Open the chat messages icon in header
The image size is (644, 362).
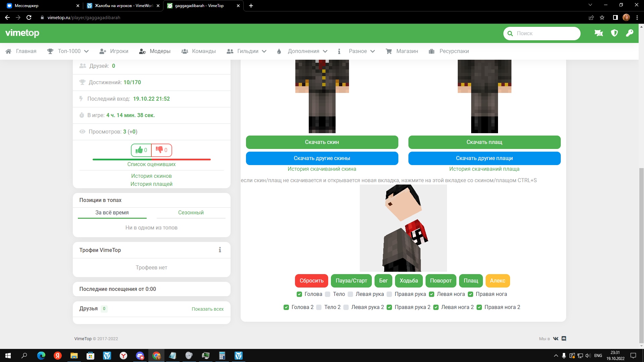click(x=598, y=33)
